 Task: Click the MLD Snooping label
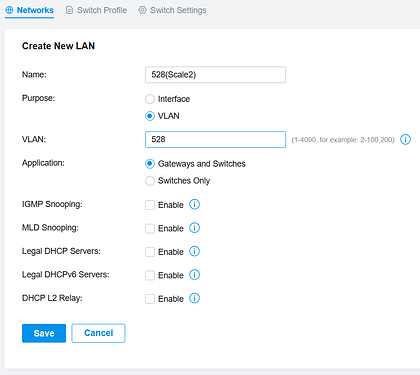coord(50,228)
